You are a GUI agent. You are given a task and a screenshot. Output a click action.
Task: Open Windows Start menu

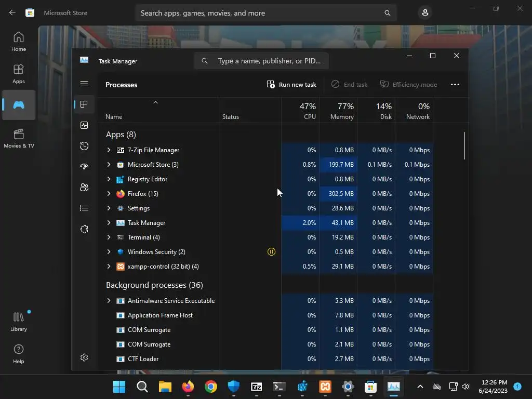(119, 387)
